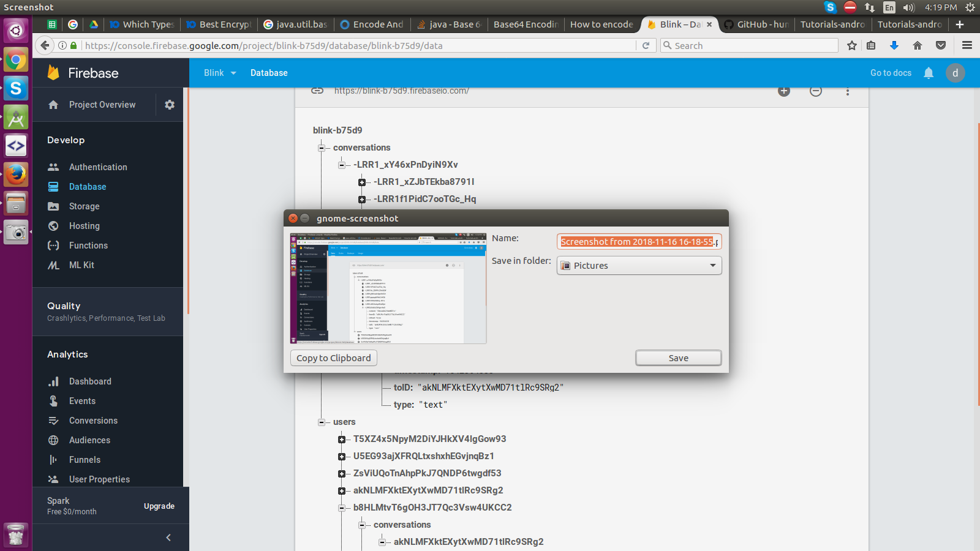Click the database minus (remove) icon

816,91
